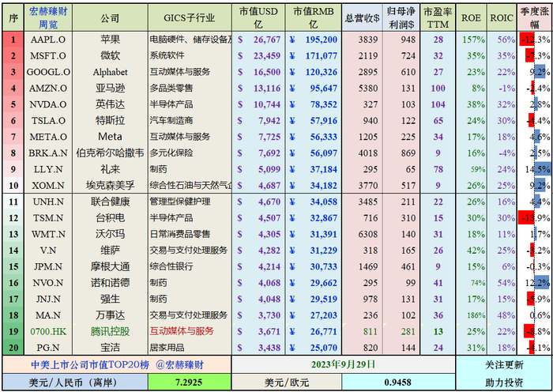The image size is (553, 392).
Task: Select the 14.5% quarterly change cell
Action: [535, 169]
